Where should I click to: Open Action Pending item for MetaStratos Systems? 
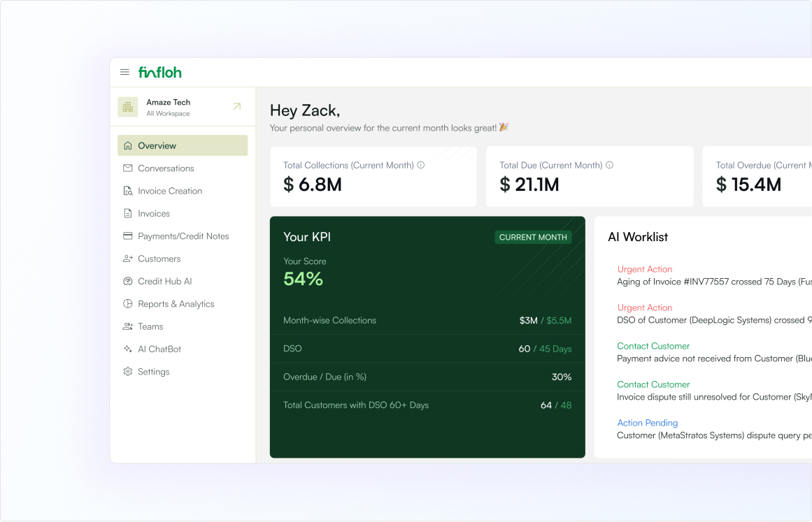(714, 429)
